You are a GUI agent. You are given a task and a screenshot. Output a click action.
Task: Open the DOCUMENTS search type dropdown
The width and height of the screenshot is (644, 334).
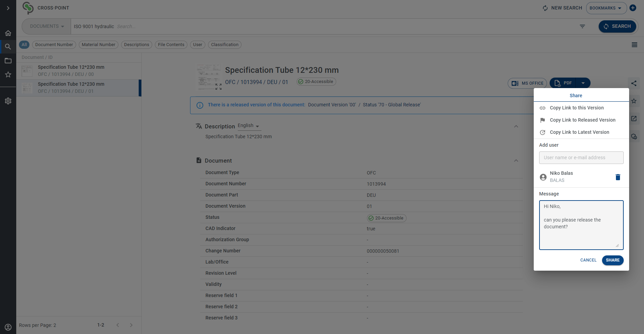click(47, 26)
